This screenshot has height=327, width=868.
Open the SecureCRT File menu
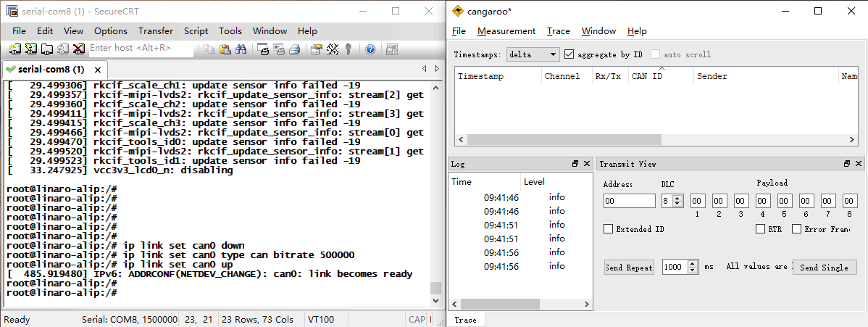(x=19, y=31)
